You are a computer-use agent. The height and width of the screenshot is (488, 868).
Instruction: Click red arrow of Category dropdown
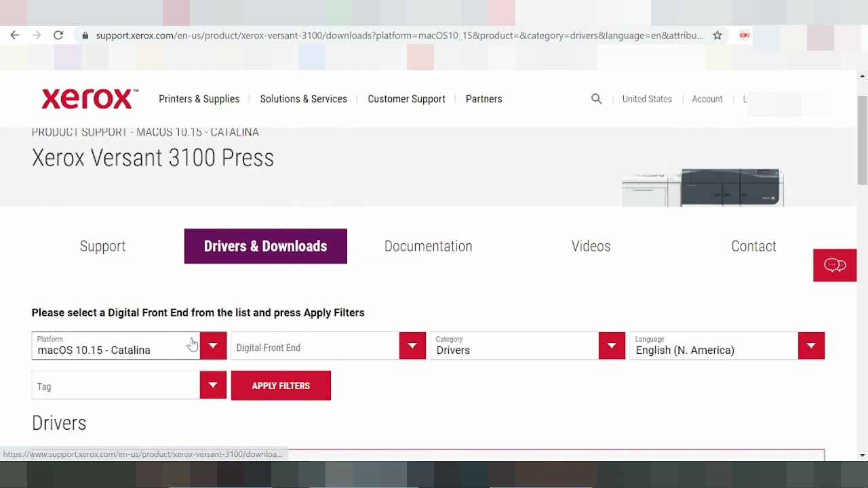612,346
